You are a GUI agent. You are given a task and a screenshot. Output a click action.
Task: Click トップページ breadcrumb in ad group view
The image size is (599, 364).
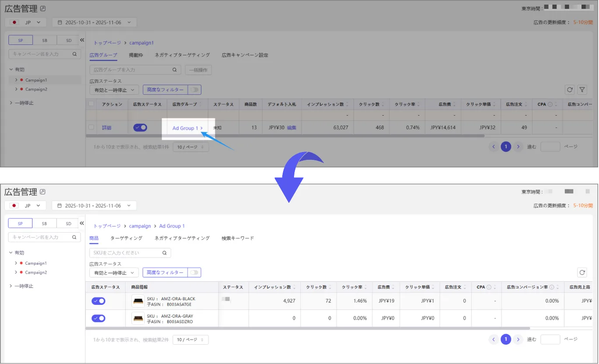107,43
